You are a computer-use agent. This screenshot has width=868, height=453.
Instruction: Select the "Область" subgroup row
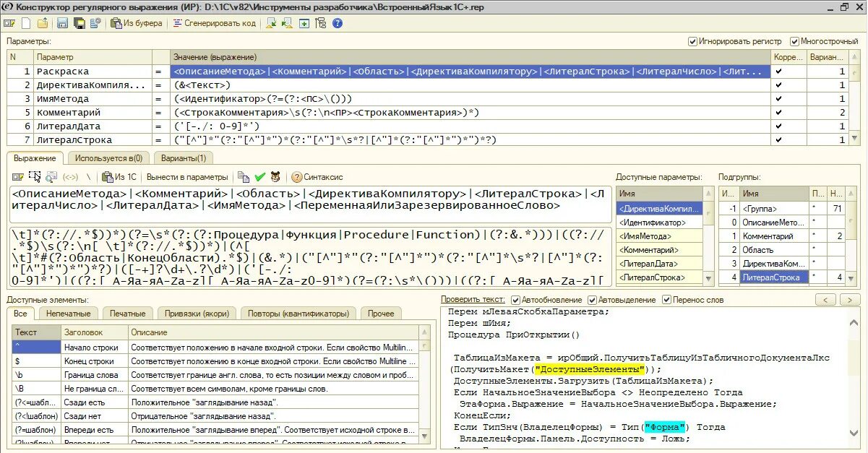tap(782, 250)
